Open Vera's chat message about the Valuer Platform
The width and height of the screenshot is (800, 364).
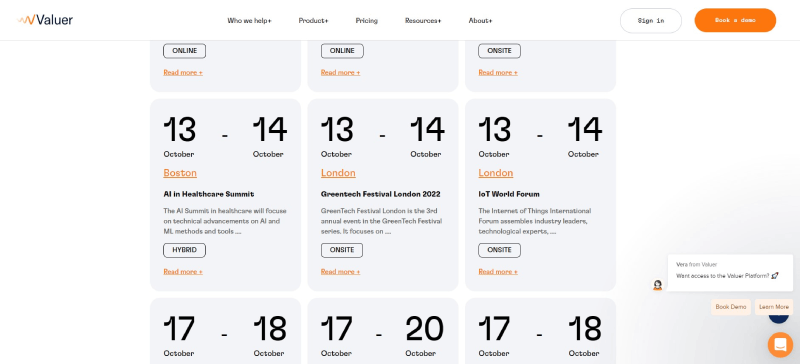730,273
